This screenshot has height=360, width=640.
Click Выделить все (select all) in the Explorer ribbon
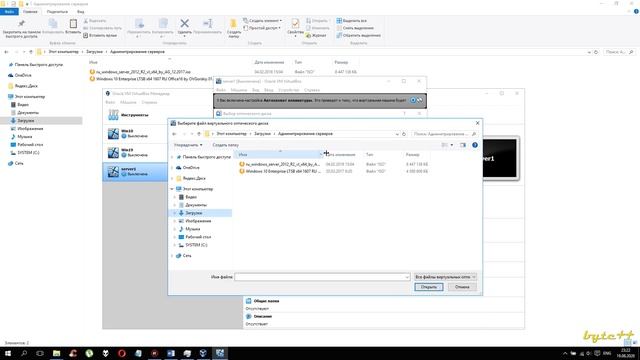(x=351, y=20)
